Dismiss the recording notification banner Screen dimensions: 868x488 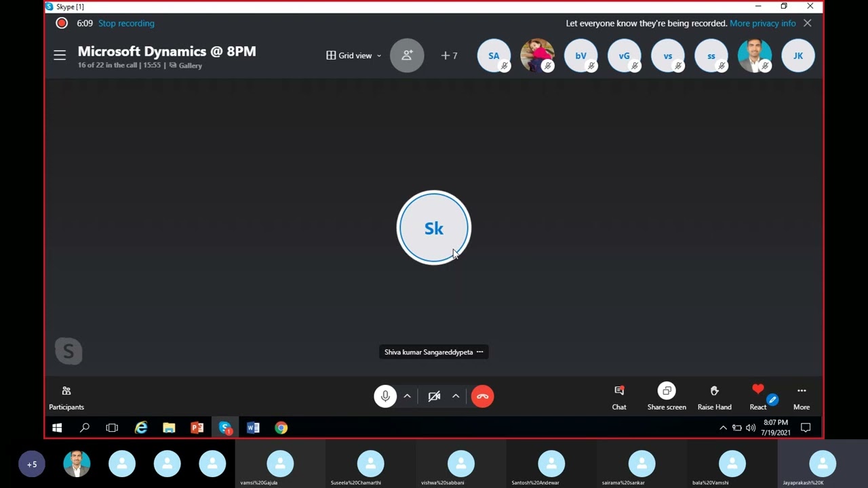(807, 23)
